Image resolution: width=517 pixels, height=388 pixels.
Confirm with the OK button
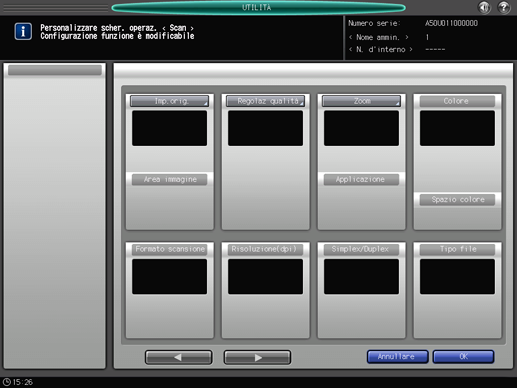pyautogui.click(x=463, y=357)
